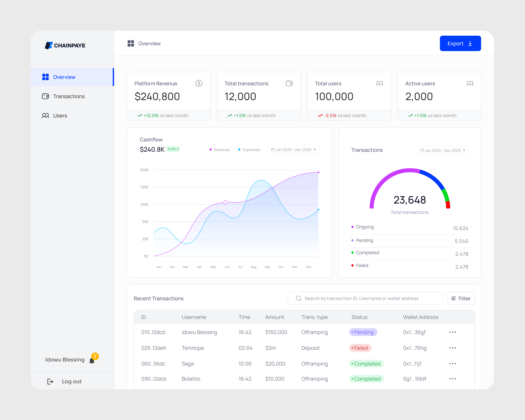Image resolution: width=525 pixels, height=420 pixels.
Task: Click wallet address 0g1...99df
Action: point(415,379)
